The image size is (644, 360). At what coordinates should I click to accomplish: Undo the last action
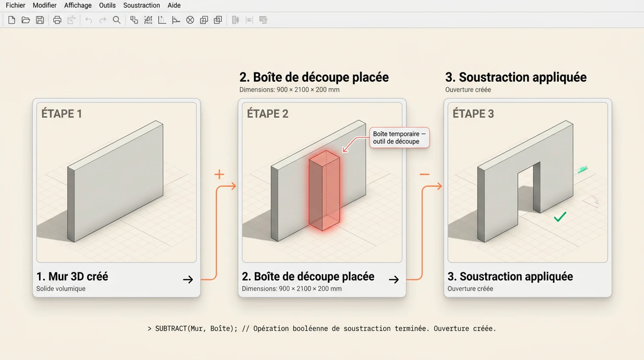(x=89, y=20)
